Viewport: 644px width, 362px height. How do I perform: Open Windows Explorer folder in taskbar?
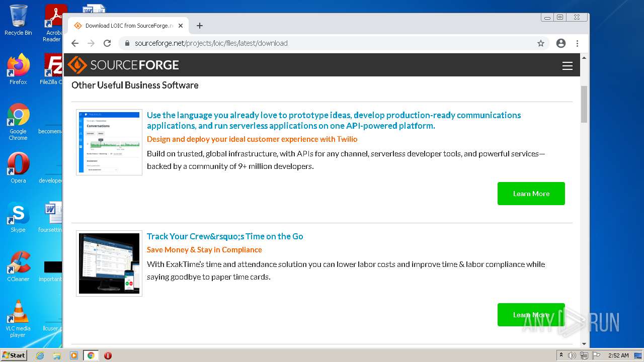[57, 355]
